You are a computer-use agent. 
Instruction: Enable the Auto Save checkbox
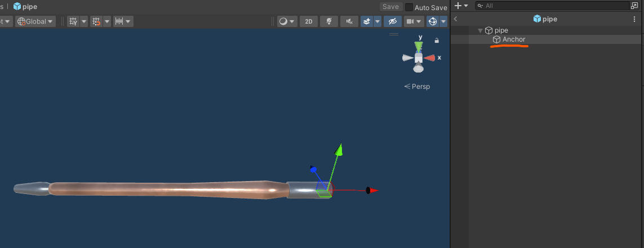click(409, 7)
